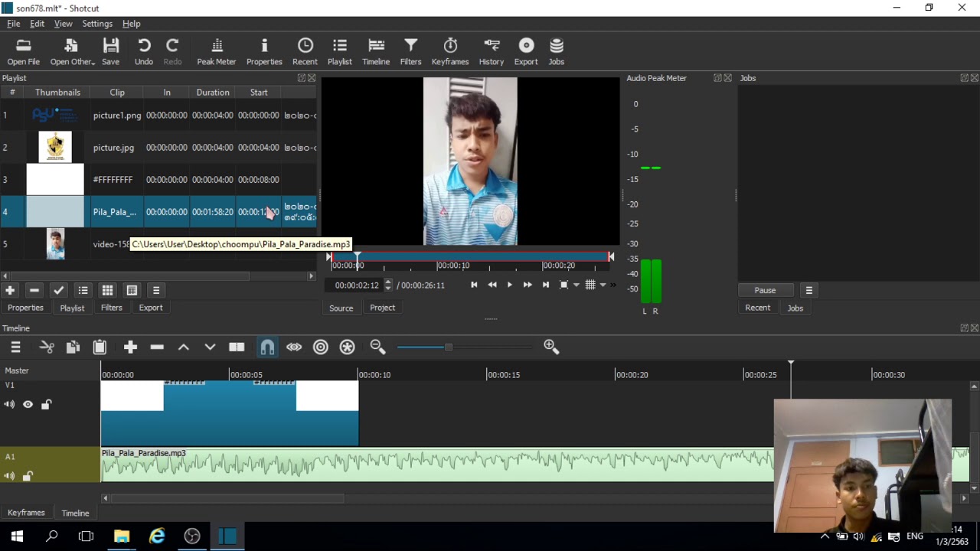This screenshot has height=551, width=980.
Task: Show the Peak Meter panel
Action: 217,52
